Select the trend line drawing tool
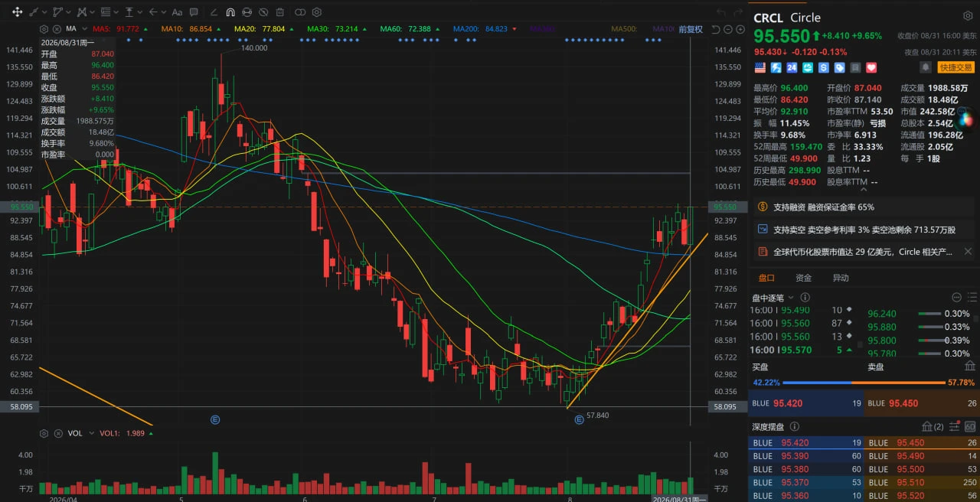 tap(34, 12)
